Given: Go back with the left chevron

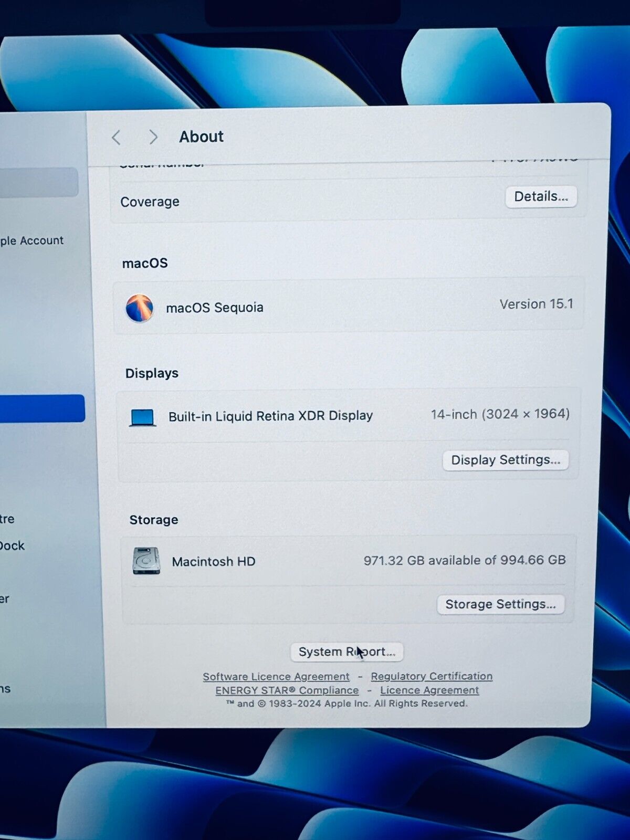Looking at the screenshot, I should 117,138.
